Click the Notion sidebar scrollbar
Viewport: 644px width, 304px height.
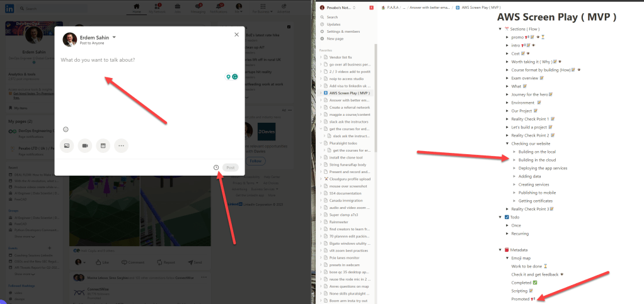[x=376, y=98]
